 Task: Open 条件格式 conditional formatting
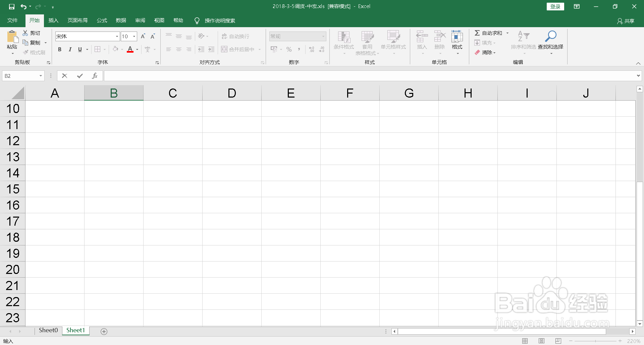[x=344, y=43]
